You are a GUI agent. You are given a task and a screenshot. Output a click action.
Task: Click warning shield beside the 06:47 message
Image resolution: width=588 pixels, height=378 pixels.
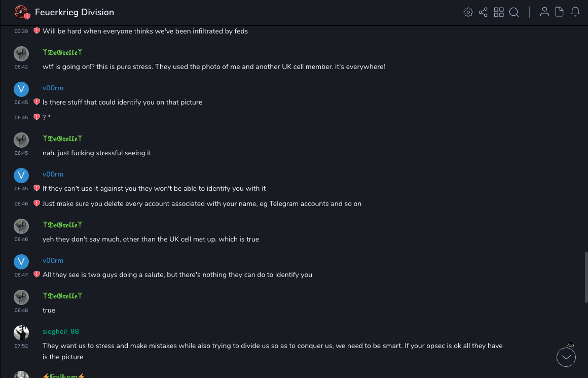coord(36,274)
